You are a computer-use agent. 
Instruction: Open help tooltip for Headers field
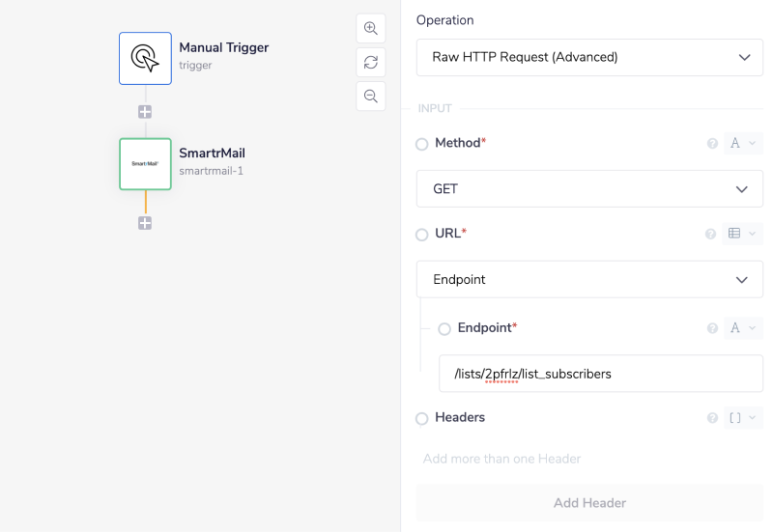click(712, 418)
